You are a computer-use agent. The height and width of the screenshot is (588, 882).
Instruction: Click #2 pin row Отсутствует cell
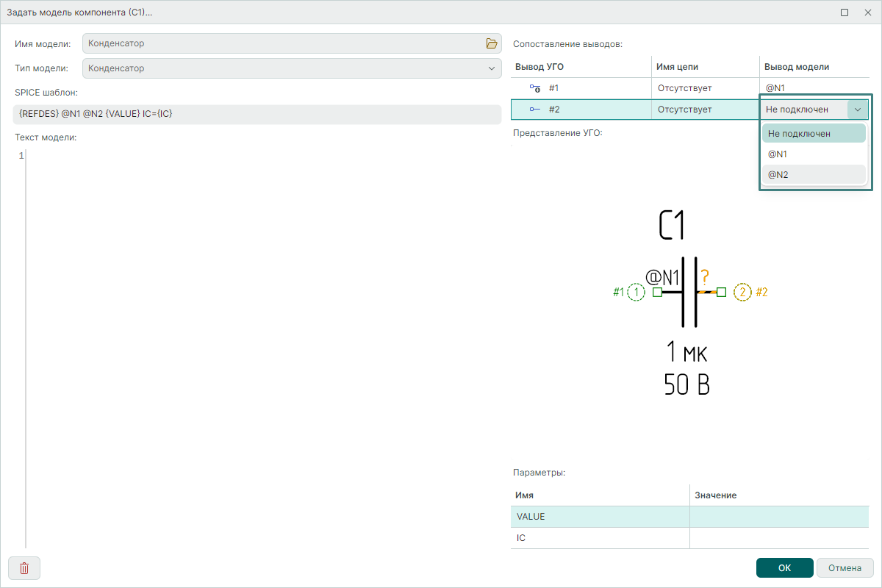[706, 110]
